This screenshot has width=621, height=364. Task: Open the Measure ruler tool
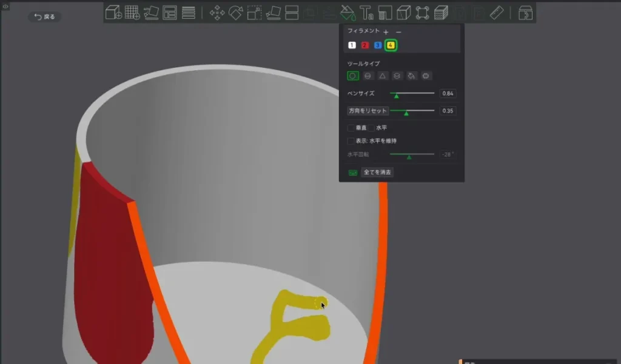click(x=497, y=13)
